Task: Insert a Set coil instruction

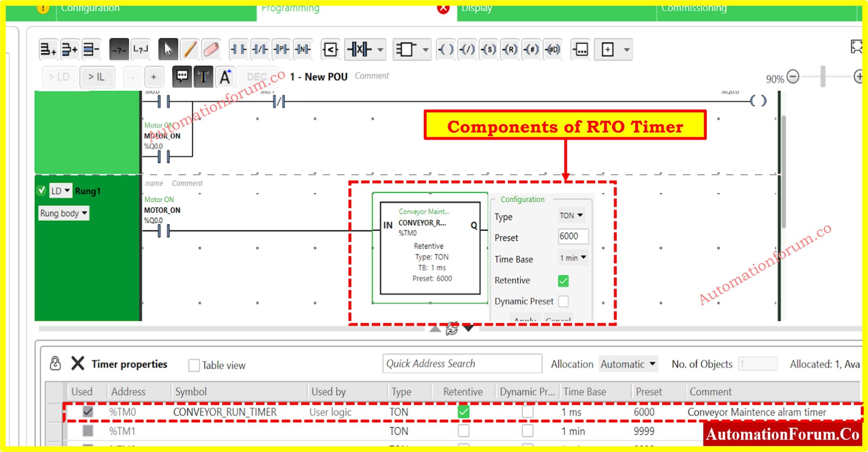Action: (x=488, y=49)
